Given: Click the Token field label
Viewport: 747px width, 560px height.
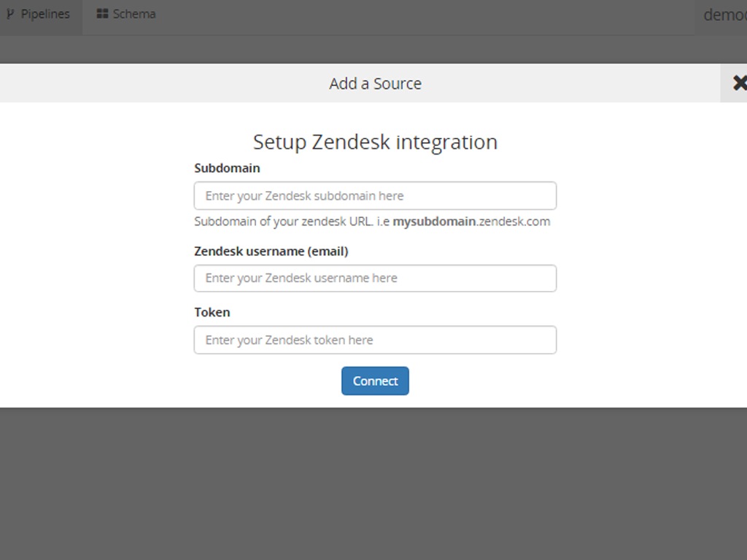Looking at the screenshot, I should click(212, 313).
